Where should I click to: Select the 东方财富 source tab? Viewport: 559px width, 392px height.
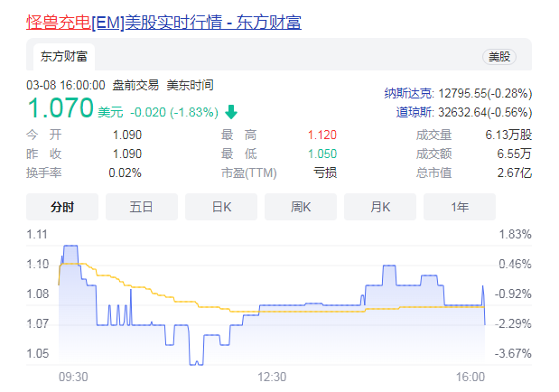coord(64,57)
